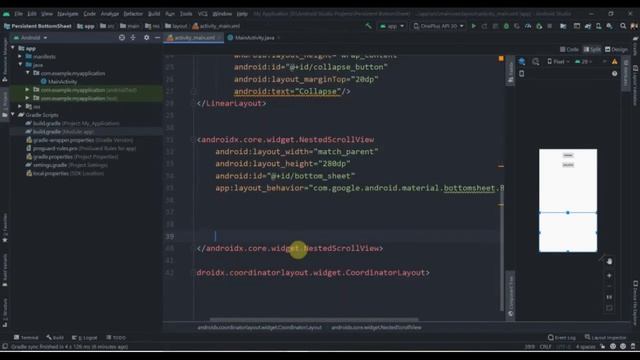The image size is (640, 360).
Task: Collapse the app folder in the project tree
Action: coord(13,48)
